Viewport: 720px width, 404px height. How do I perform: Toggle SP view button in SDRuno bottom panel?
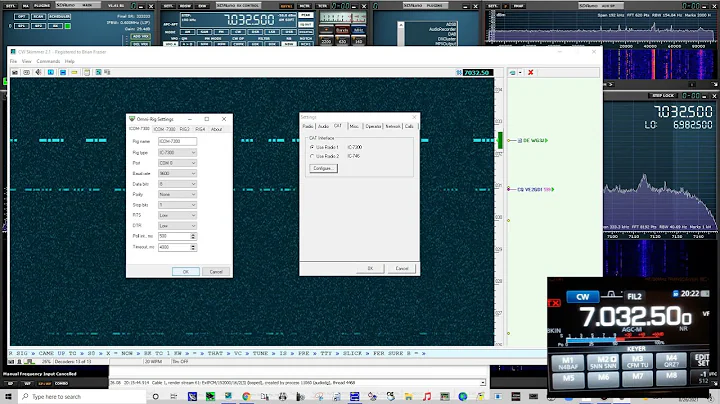pos(11,383)
